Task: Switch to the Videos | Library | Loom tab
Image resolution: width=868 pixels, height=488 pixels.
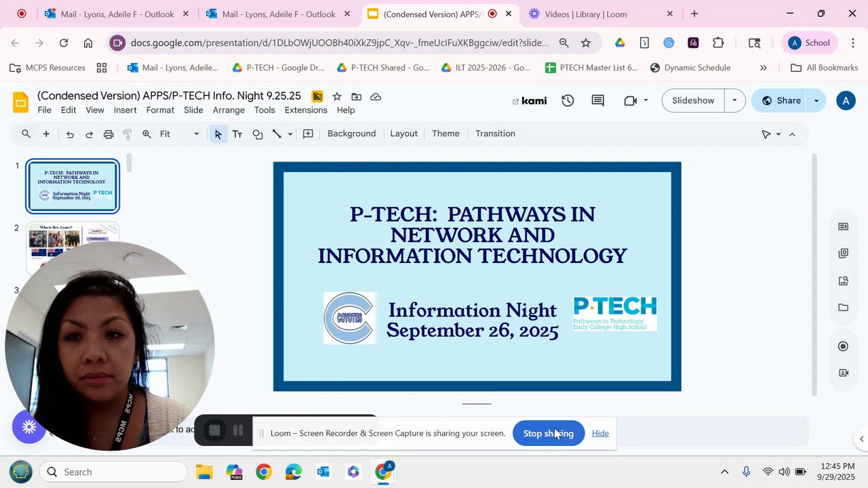Action: pyautogui.click(x=602, y=14)
